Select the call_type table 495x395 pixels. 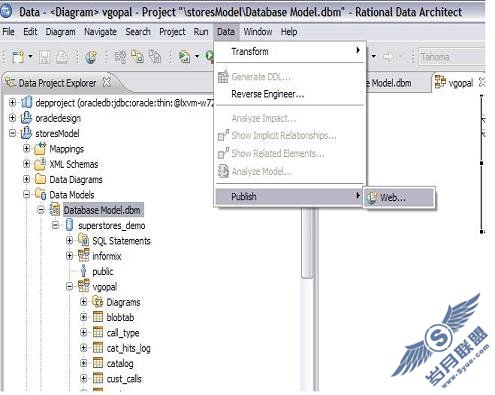(123, 333)
